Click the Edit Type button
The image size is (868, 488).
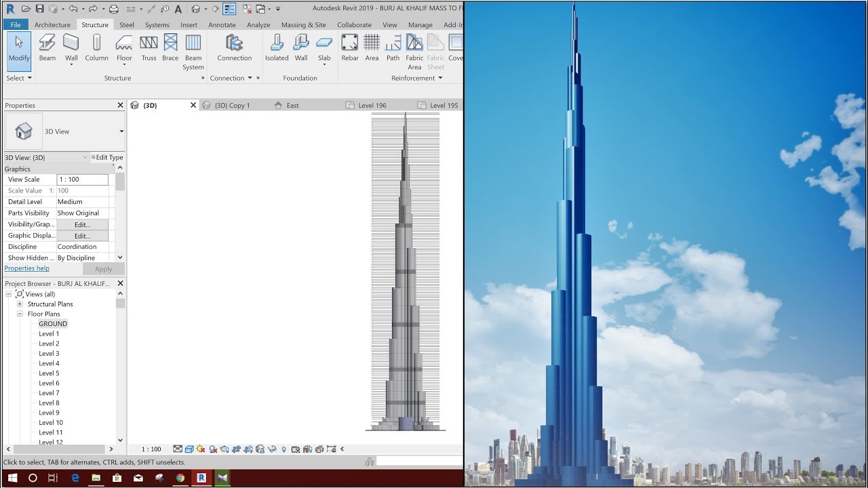click(x=107, y=157)
